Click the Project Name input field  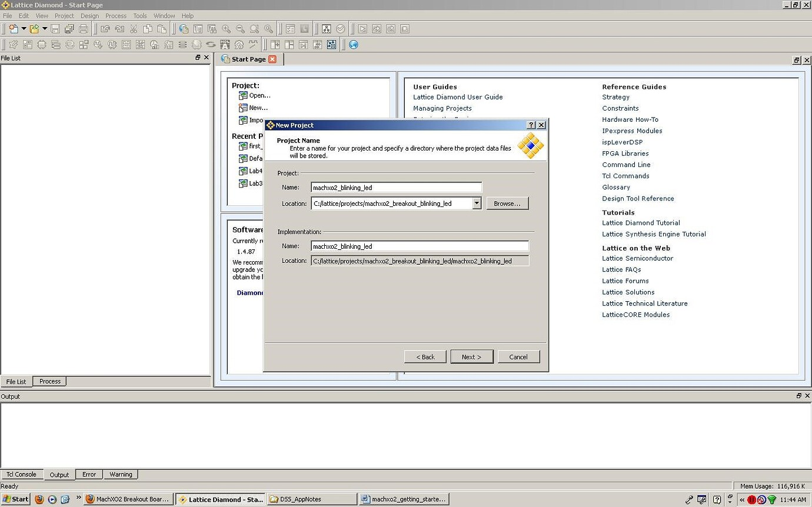397,188
